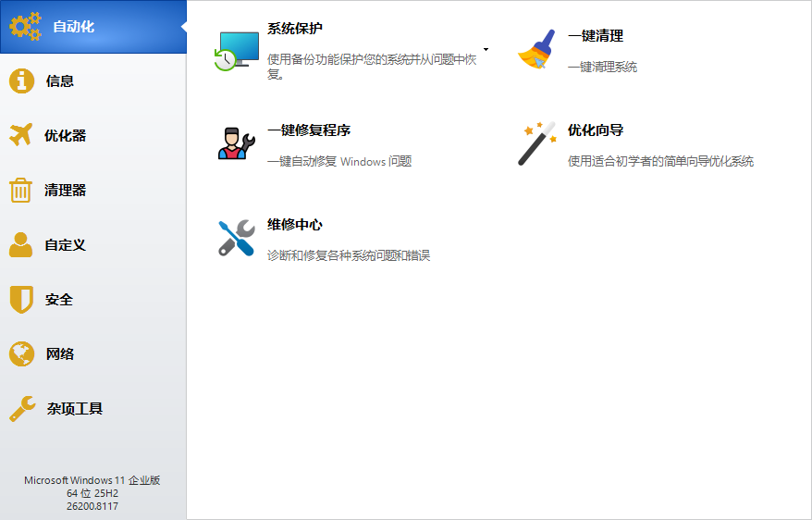Open the 系统保护 title link
This screenshot has width=812, height=520.
[x=295, y=29]
